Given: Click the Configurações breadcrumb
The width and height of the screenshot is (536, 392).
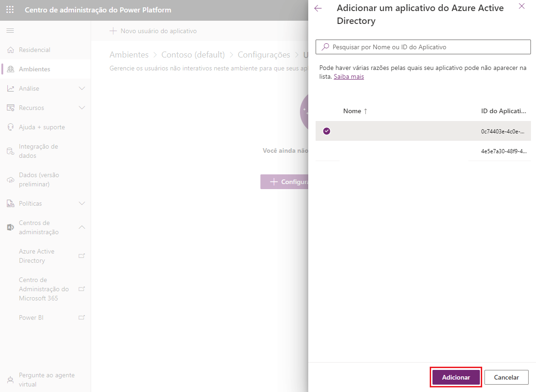Looking at the screenshot, I should (264, 55).
